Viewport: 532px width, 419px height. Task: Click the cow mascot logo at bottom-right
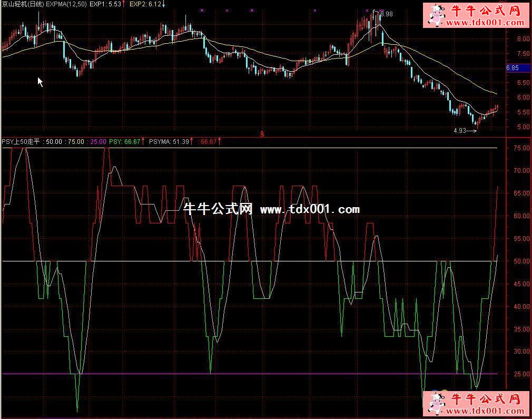pos(436,404)
